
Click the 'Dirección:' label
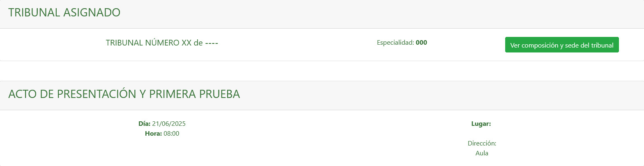tap(482, 143)
